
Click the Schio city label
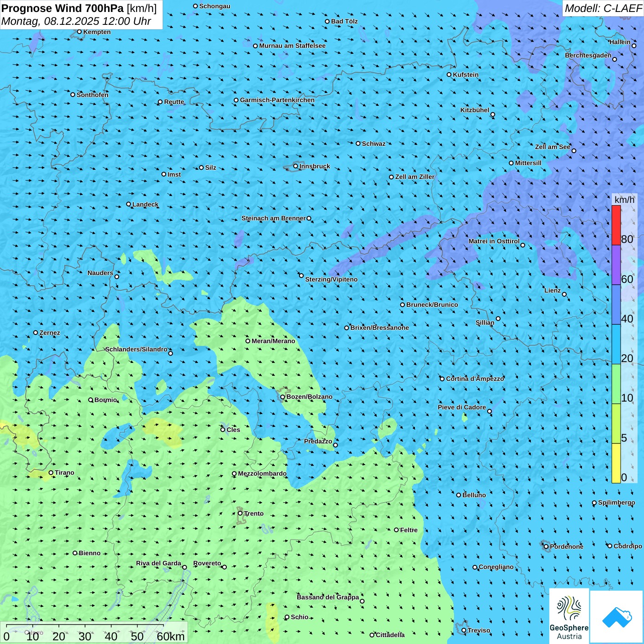299,617
